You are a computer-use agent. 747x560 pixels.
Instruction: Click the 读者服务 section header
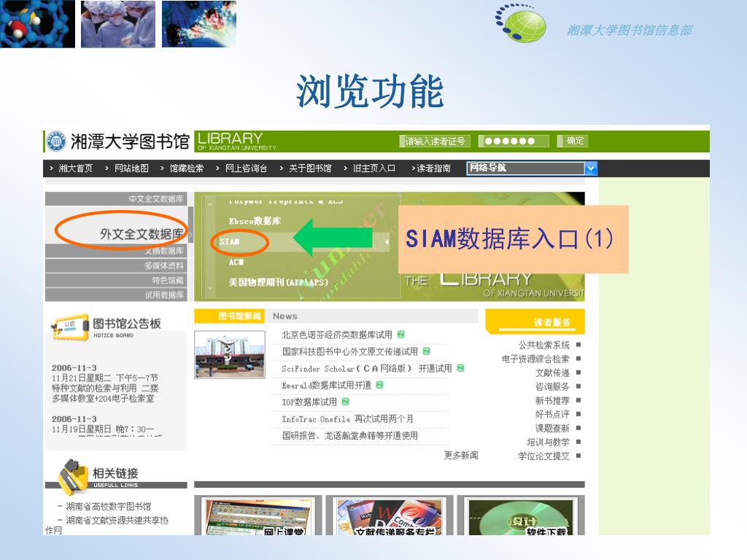535,322
